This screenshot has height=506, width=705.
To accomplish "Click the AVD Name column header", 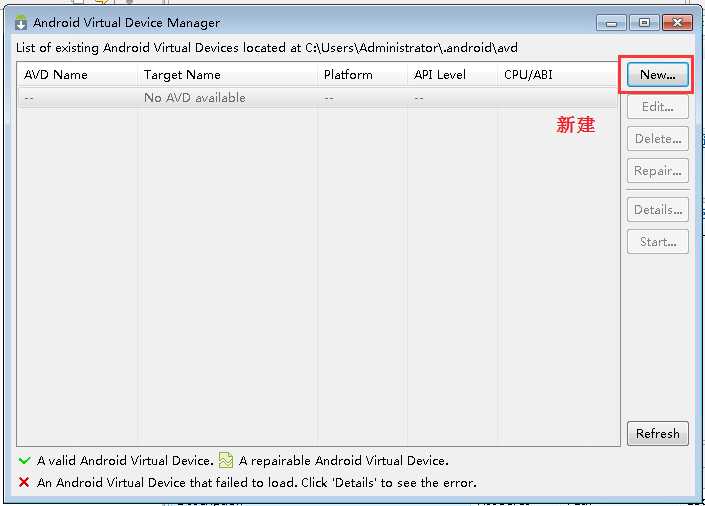I will pyautogui.click(x=77, y=75).
